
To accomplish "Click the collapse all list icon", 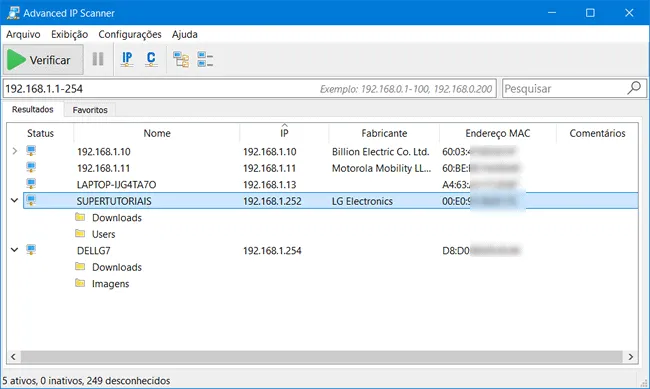I will click(205, 59).
